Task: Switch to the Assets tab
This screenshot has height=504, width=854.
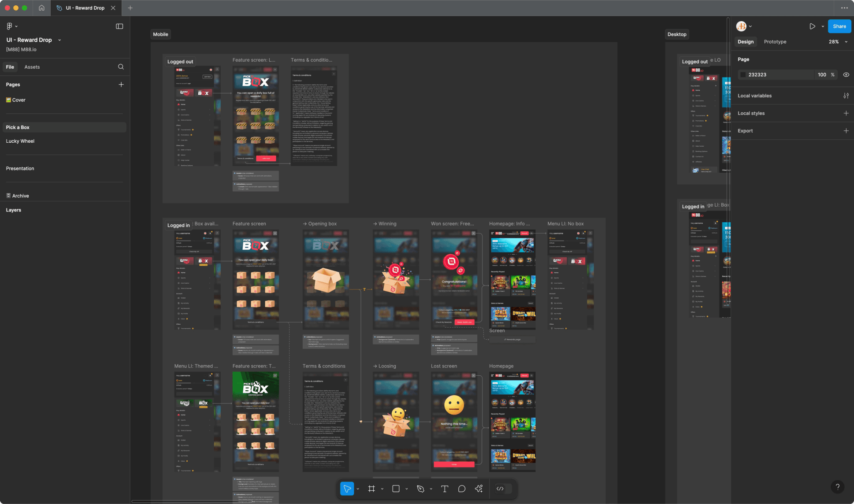Action: point(32,67)
